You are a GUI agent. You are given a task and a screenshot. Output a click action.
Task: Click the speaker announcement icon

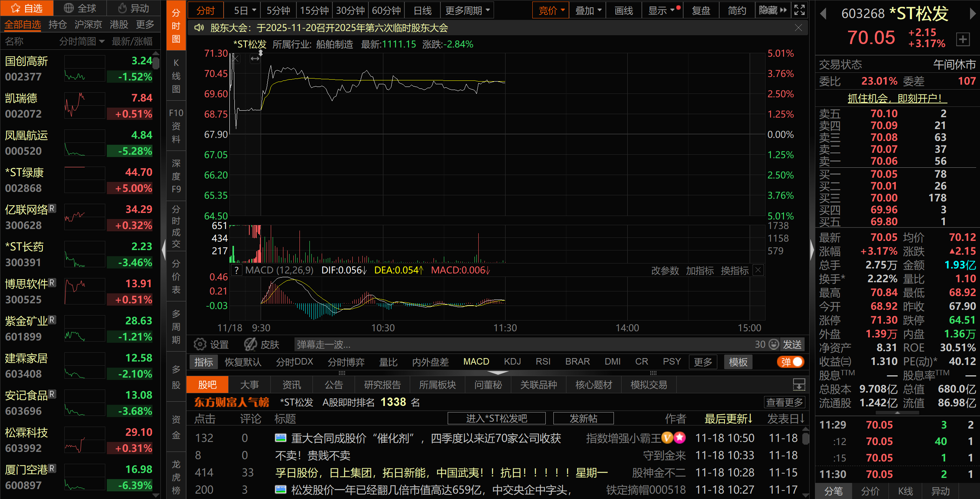pos(199,28)
